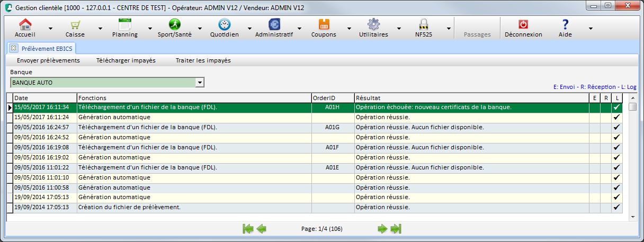Expand the Caisse dropdown arrow
Image resolution: width=644 pixels, height=242 pixels.
tap(101, 28)
